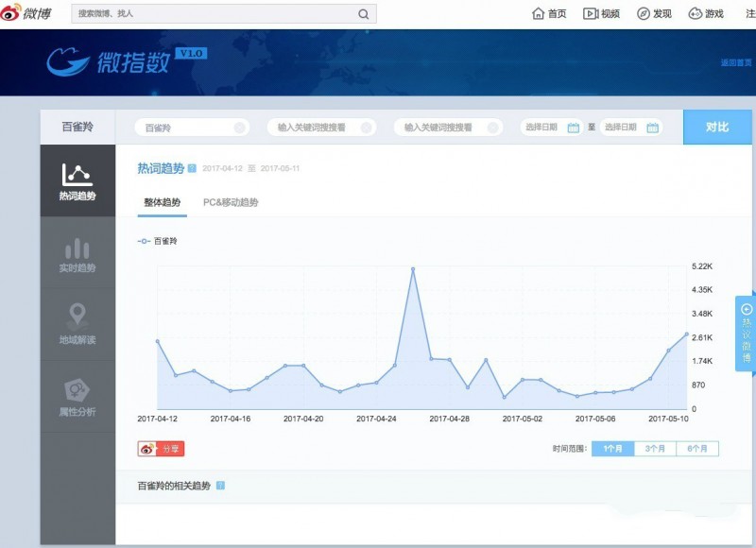Viewport: 756px width, 548px height.
Task: Expand the 热议微博 side panel
Action: (746, 334)
